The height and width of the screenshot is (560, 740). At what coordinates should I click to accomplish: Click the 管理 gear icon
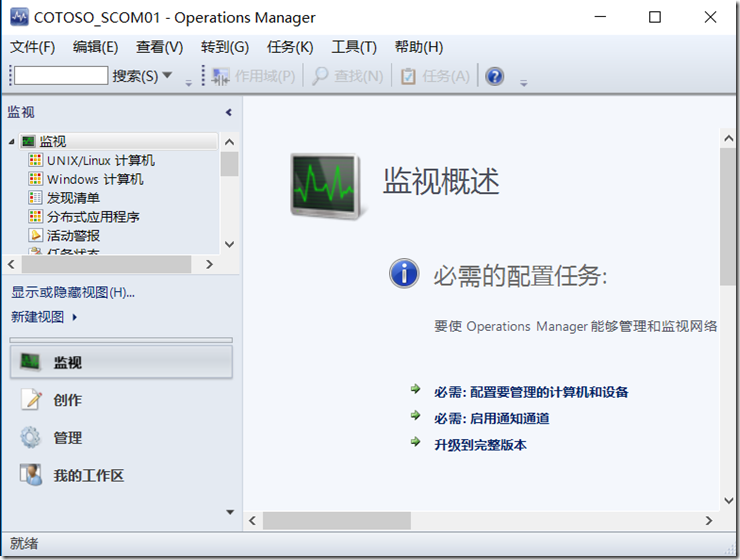(31, 437)
